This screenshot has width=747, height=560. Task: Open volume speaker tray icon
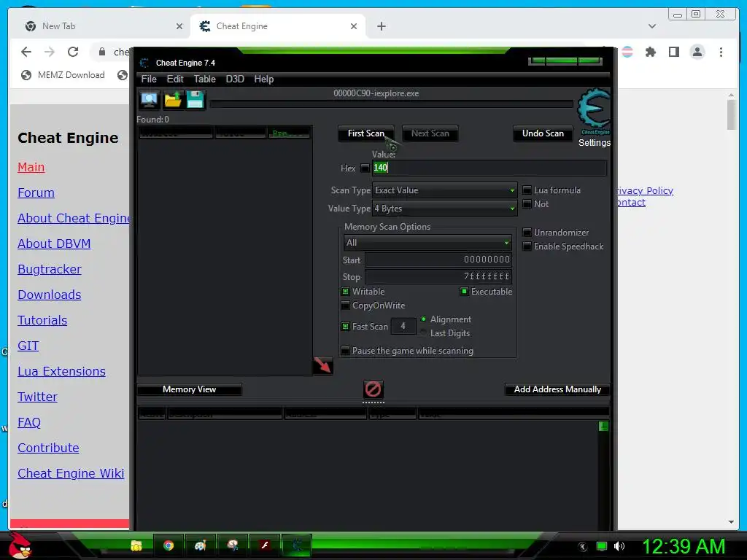point(619,546)
